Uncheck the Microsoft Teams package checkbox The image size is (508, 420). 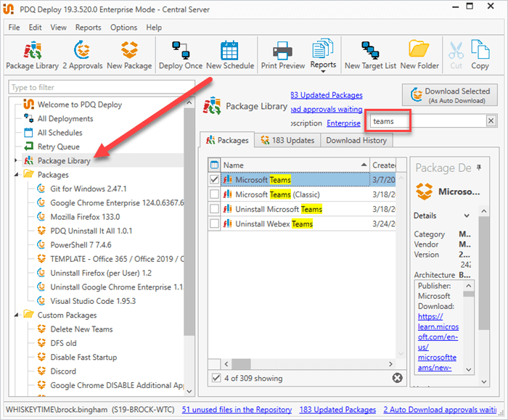pos(214,179)
